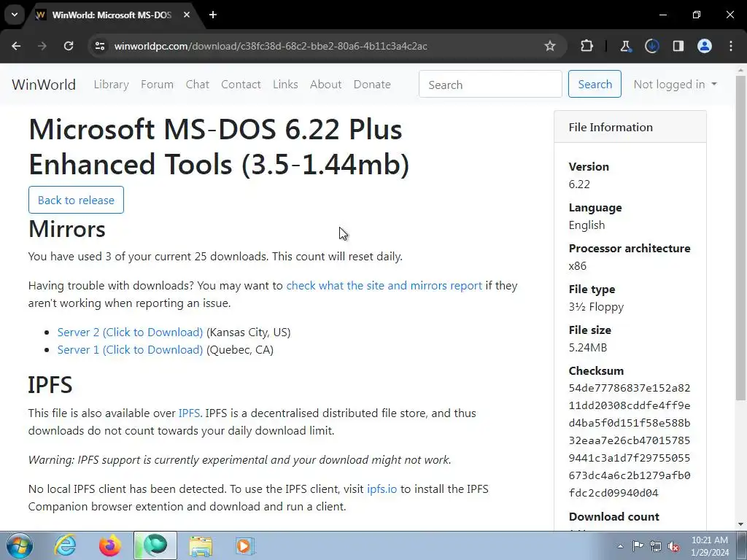The width and height of the screenshot is (747, 560).
Task: Show hidden tray icons arrow
Action: [x=620, y=546]
